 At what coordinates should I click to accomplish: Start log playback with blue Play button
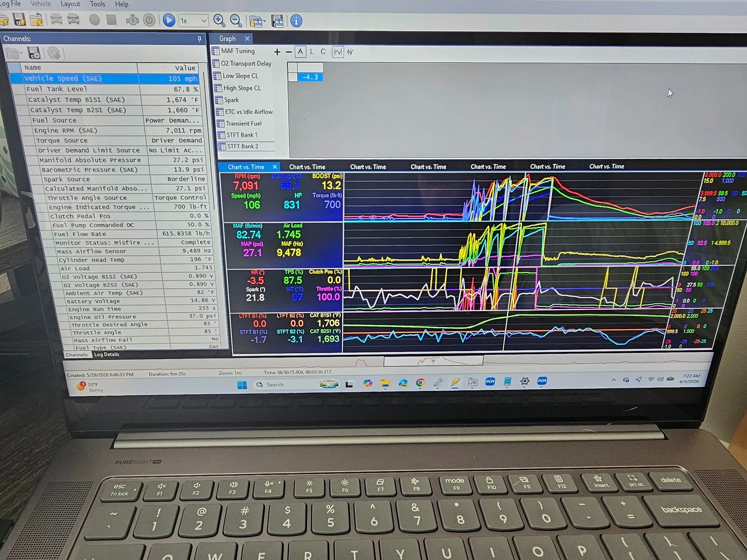(169, 20)
